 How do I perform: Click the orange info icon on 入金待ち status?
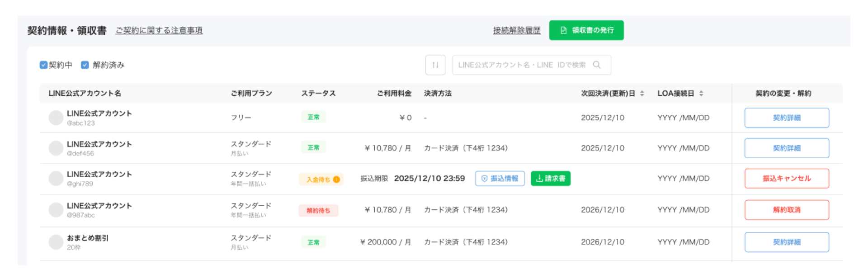336,180
